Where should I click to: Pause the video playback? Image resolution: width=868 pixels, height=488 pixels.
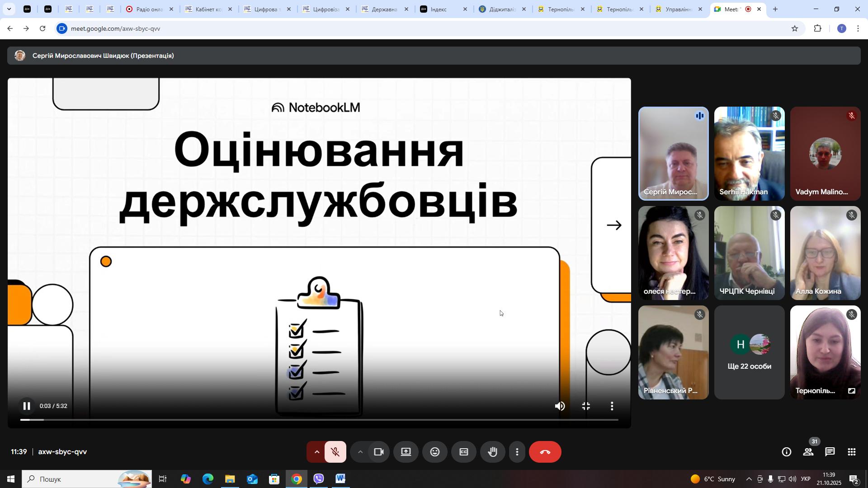tap(27, 406)
